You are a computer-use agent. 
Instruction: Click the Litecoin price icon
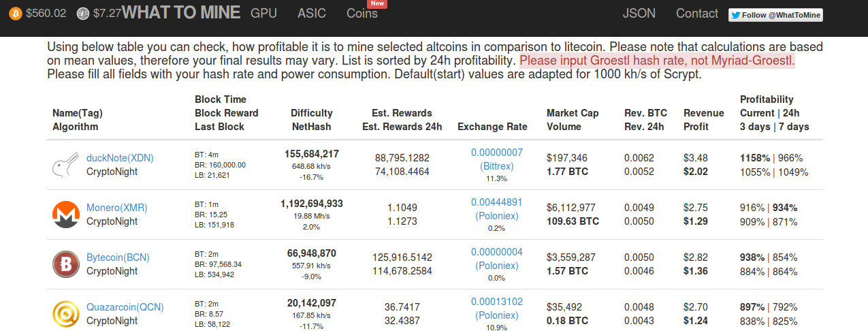[x=83, y=14]
